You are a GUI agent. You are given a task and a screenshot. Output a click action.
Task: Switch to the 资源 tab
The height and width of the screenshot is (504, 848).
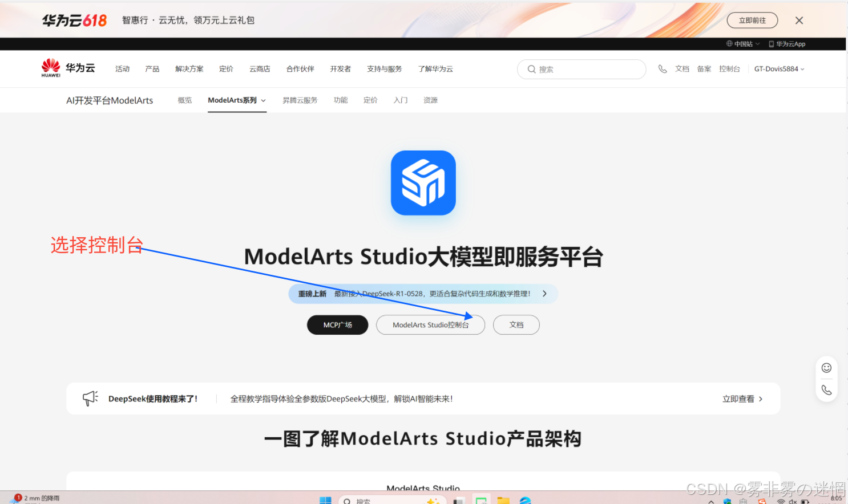click(x=430, y=100)
